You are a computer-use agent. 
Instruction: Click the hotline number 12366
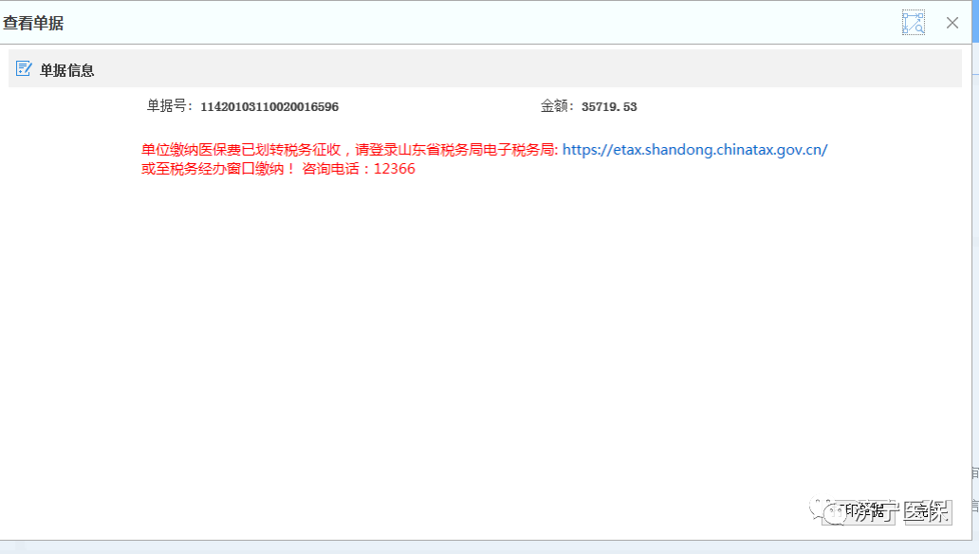pos(394,169)
